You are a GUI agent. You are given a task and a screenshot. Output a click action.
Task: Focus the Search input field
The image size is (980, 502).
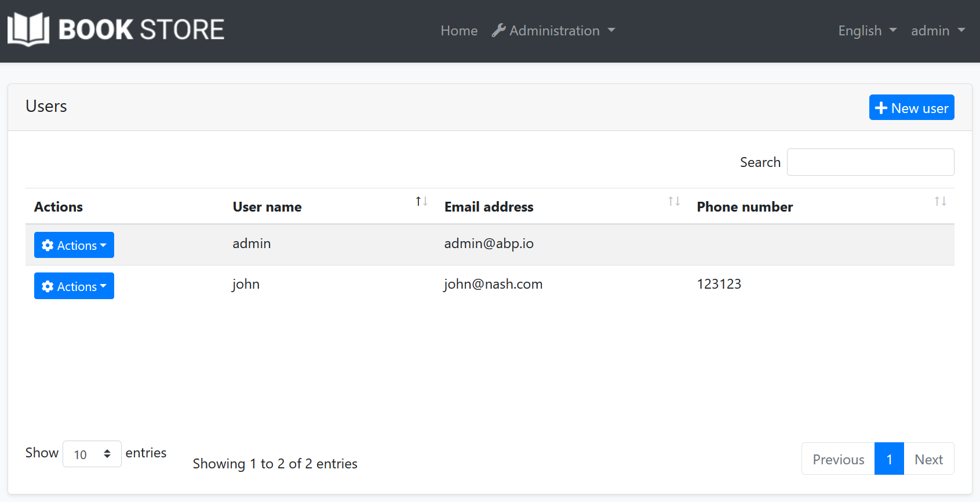[x=870, y=162]
